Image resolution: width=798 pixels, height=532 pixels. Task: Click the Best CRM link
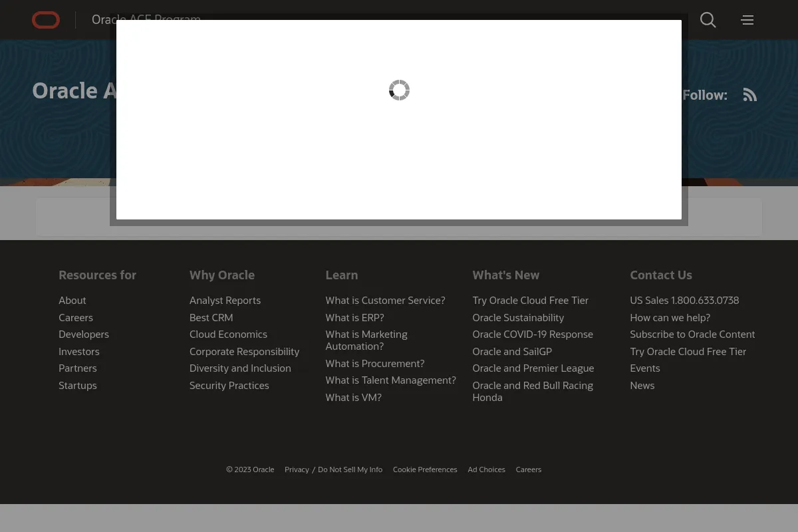coord(211,318)
